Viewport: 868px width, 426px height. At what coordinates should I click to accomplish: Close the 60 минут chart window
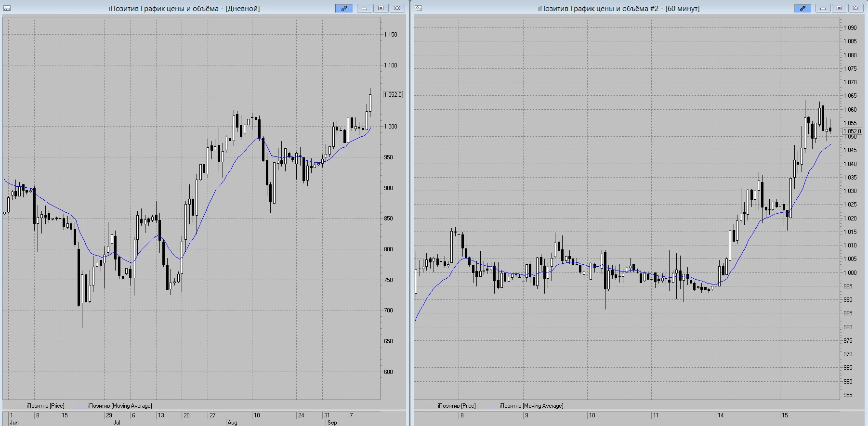(x=855, y=8)
